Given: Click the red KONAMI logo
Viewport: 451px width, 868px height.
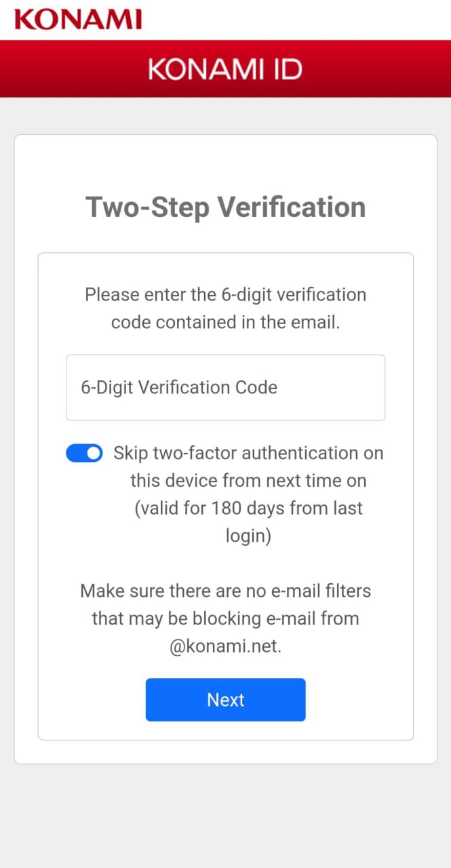Looking at the screenshot, I should click(78, 18).
